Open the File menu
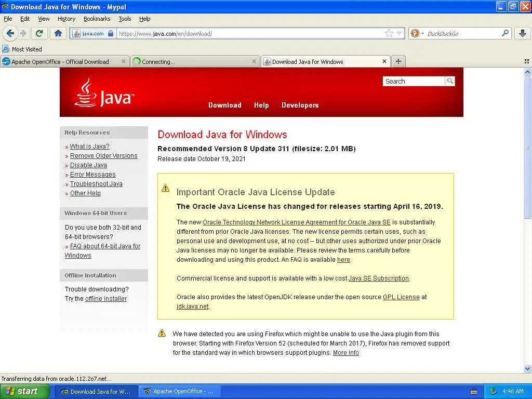The width and height of the screenshot is (532, 399). (x=8, y=19)
